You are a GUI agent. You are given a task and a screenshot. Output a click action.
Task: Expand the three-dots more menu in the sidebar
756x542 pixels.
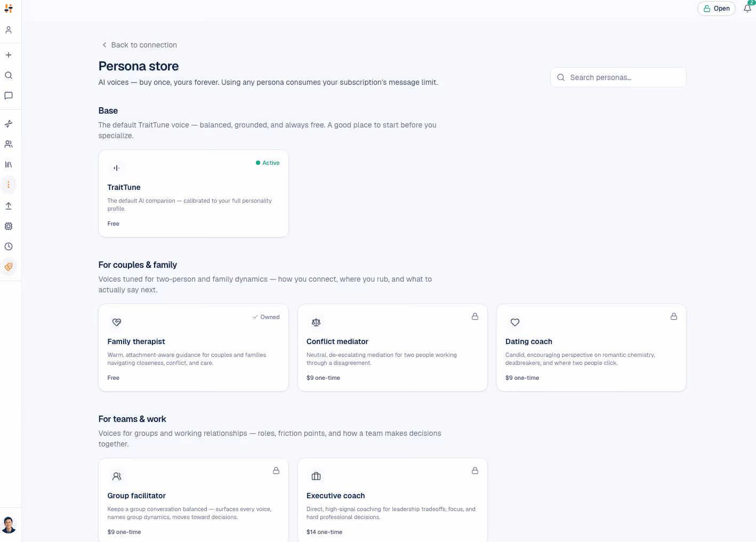[x=9, y=185]
